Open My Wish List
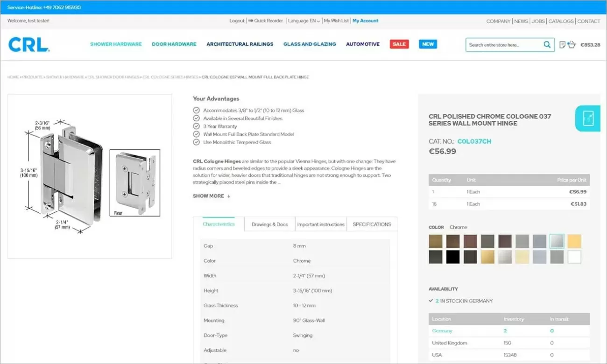Screen dimensions: 607x364 [x=336, y=21]
